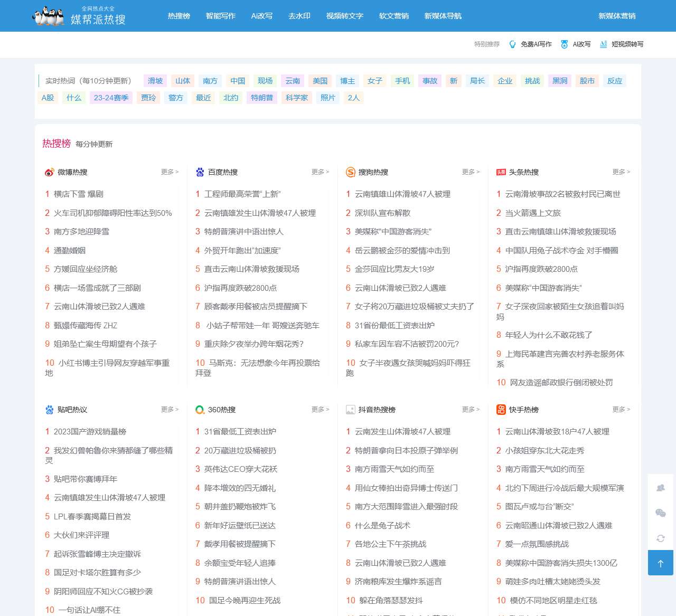676x616 pixels.
Task: Click the Tieba icon beside 贴吧热议
Action: click(49, 410)
